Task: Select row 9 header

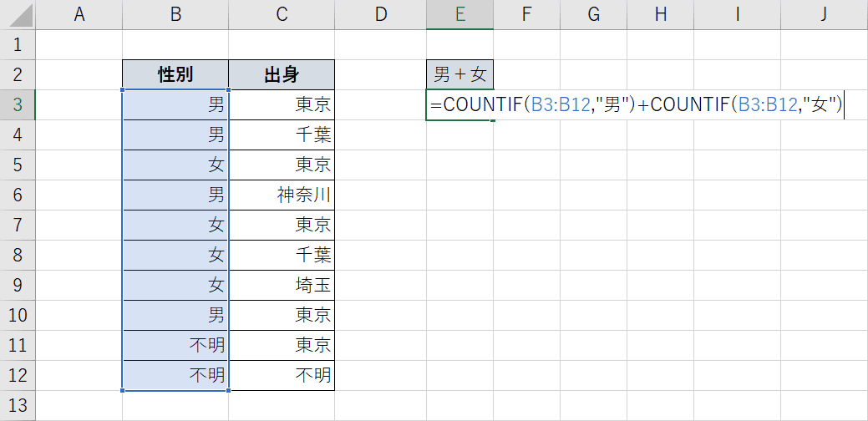Action: click(18, 286)
